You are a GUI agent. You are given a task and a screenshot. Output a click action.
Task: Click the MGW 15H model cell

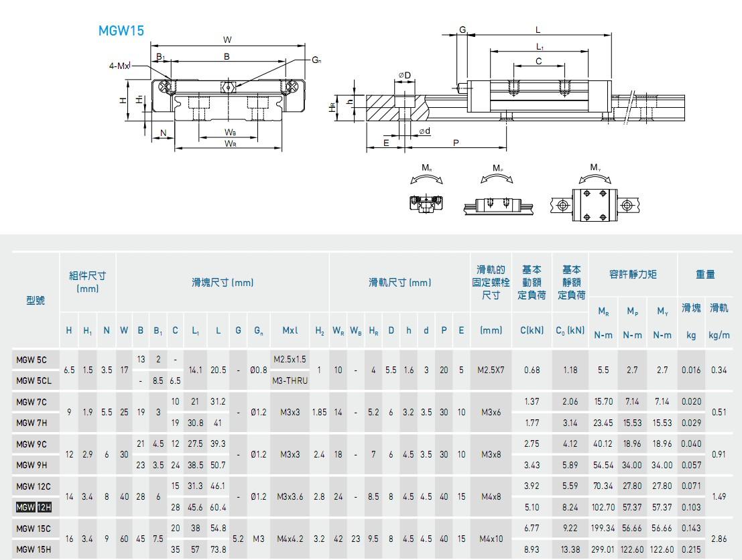[x=34, y=549]
